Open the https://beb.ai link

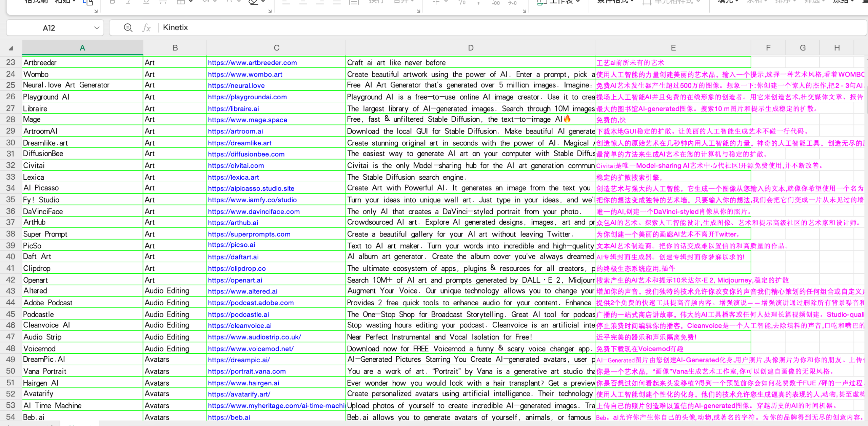point(229,417)
